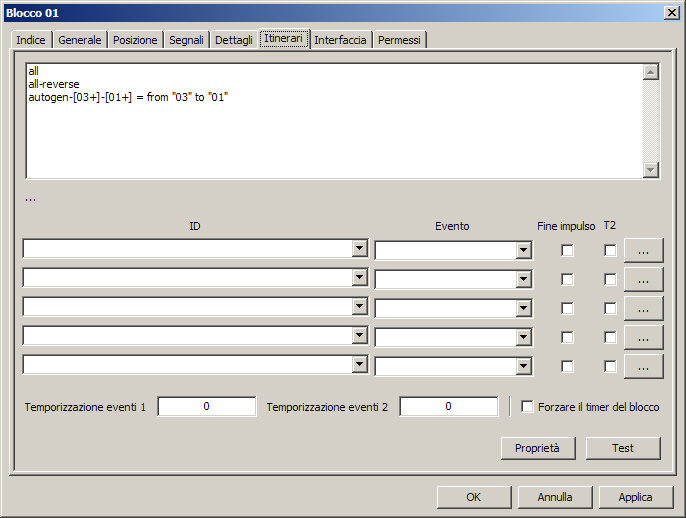
Task: Expand the Evento dropdown in the second row
Action: click(523, 280)
